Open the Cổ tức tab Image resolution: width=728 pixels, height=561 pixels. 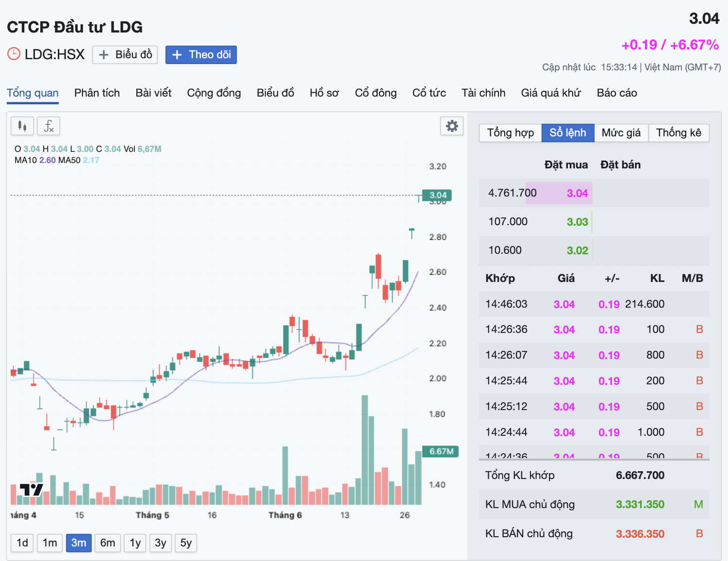(429, 93)
